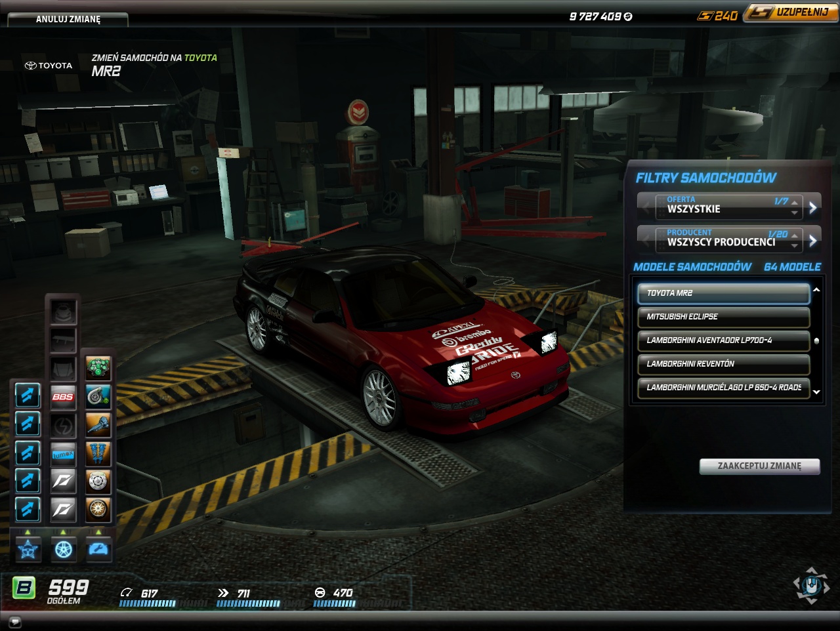The height and width of the screenshot is (631, 840).
Task: Open the transmission part slot
Action: pos(98,426)
